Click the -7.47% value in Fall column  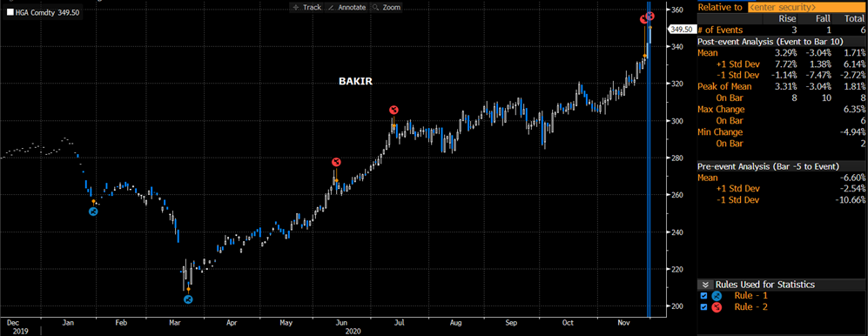click(x=819, y=75)
